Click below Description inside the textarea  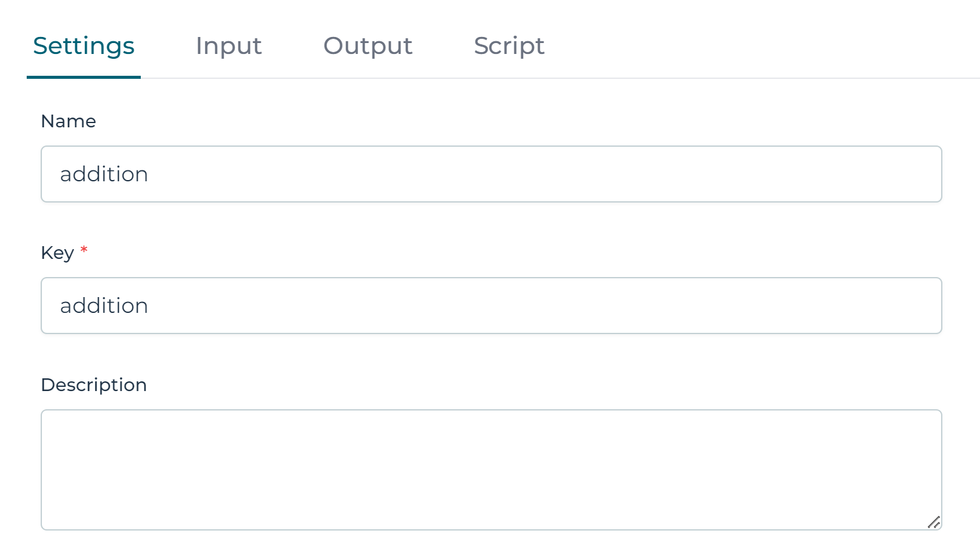click(x=425, y=503)
